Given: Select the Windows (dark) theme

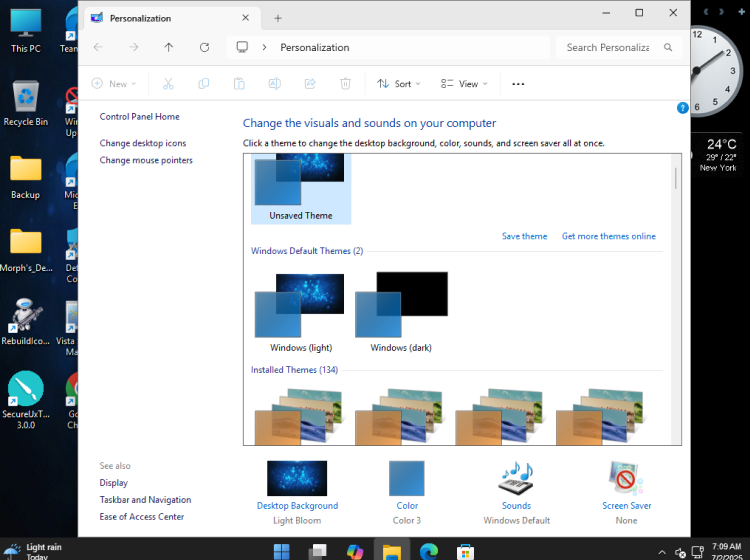Looking at the screenshot, I should click(401, 313).
